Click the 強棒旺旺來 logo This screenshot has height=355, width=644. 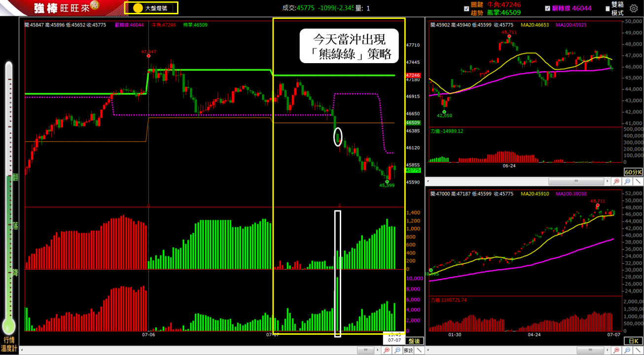pyautogui.click(x=66, y=8)
